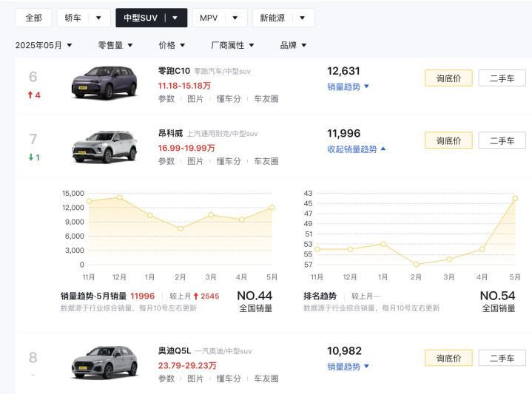Open 图片 link for 奥迪Q5L

195,378
